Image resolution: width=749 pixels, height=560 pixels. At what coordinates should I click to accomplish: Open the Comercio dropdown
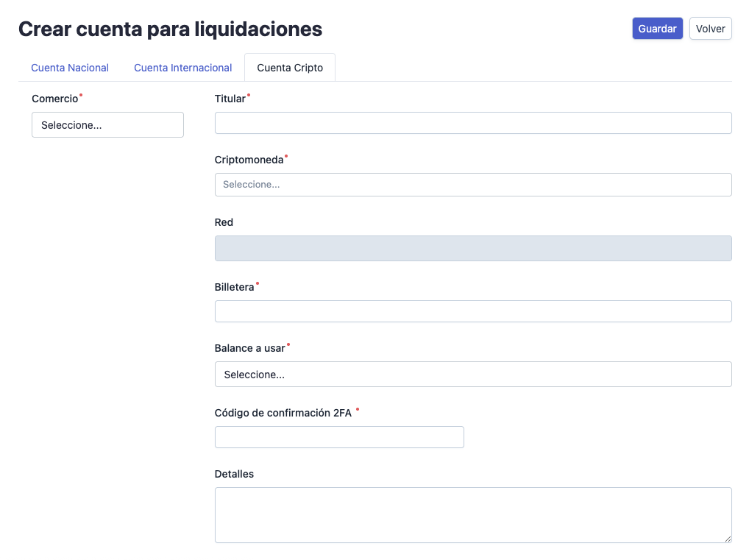107,124
